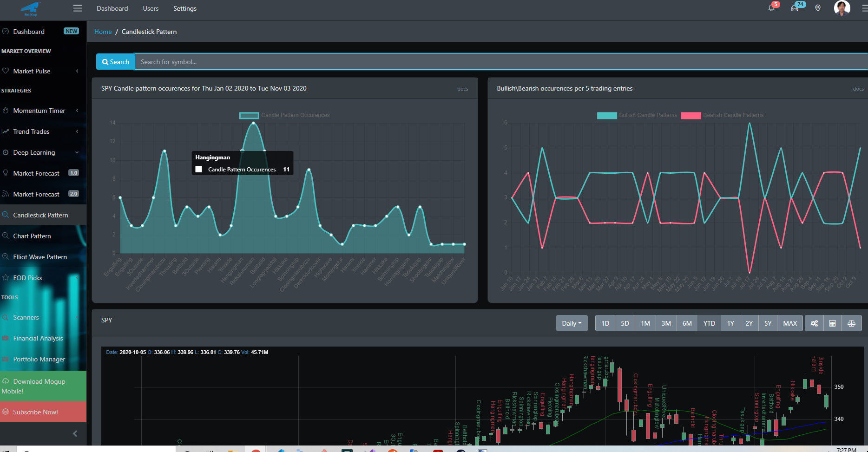Click the balance scale compare icon

coord(851,323)
